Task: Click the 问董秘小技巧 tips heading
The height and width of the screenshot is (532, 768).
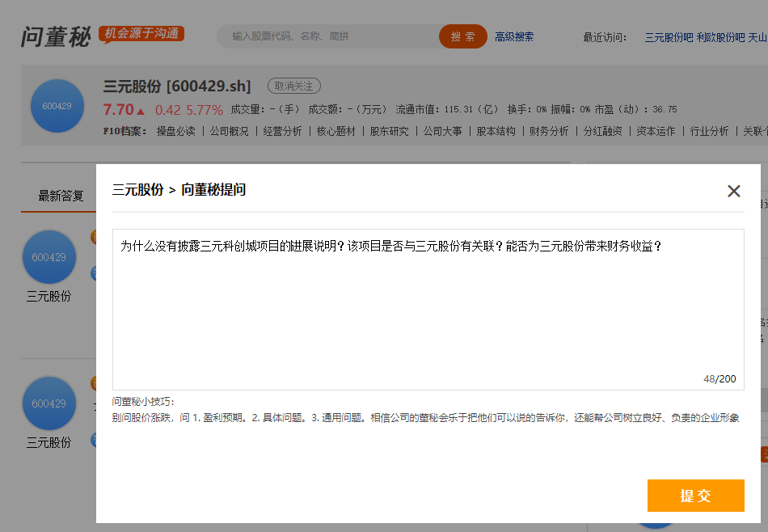Action: click(143, 402)
